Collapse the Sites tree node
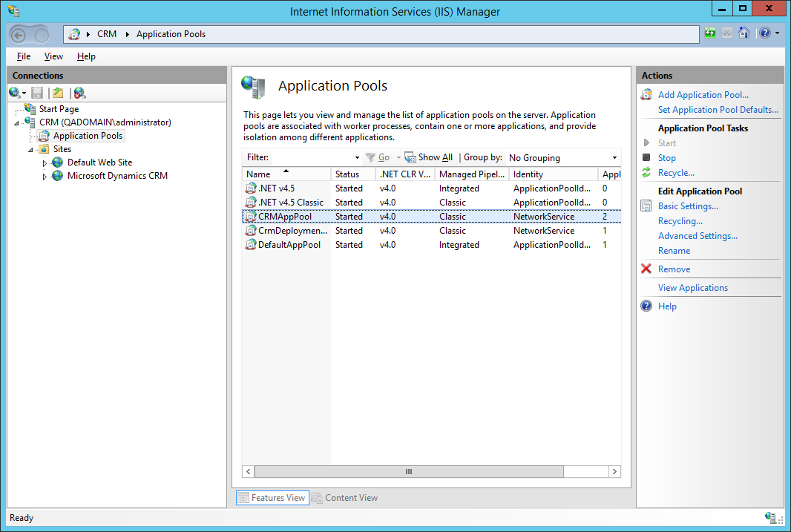Image resolution: width=791 pixels, height=532 pixels. (x=31, y=149)
